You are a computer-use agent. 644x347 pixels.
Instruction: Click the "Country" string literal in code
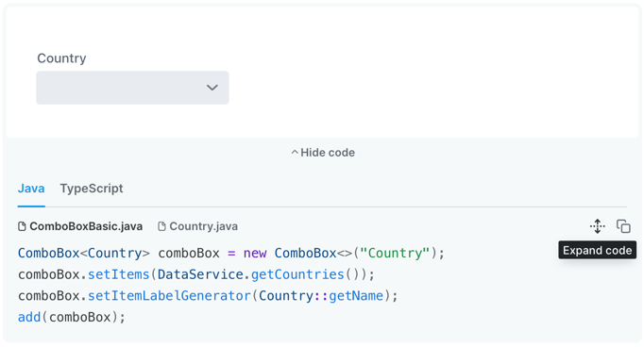tap(395, 253)
